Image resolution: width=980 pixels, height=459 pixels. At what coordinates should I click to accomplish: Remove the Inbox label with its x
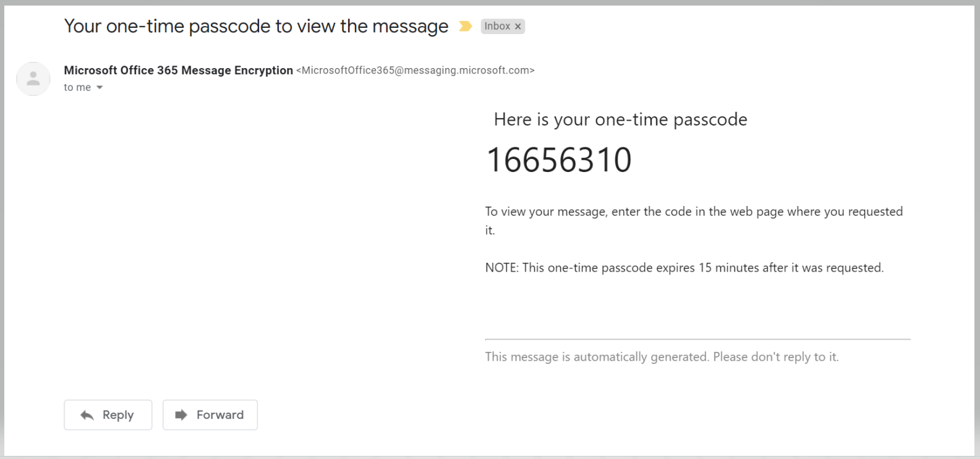tap(518, 27)
